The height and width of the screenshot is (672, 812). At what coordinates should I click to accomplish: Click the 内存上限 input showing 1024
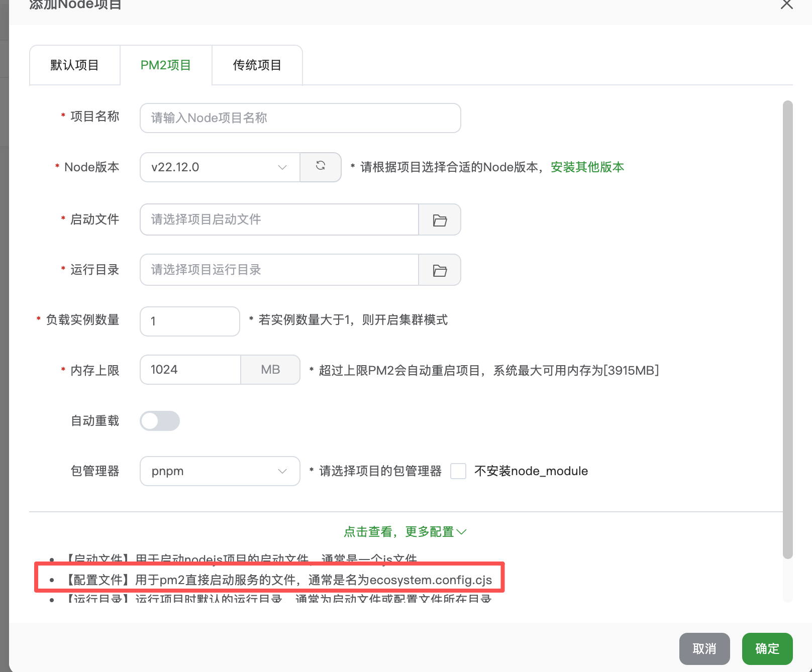189,370
